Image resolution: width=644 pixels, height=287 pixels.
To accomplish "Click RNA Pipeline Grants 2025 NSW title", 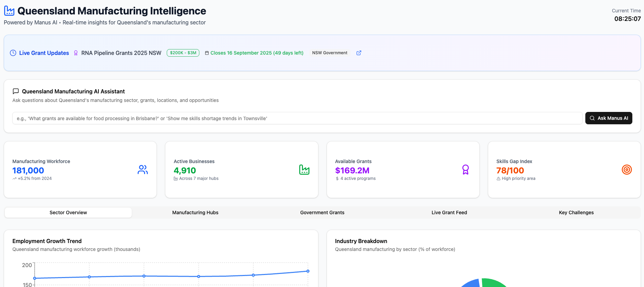I will coord(121,53).
